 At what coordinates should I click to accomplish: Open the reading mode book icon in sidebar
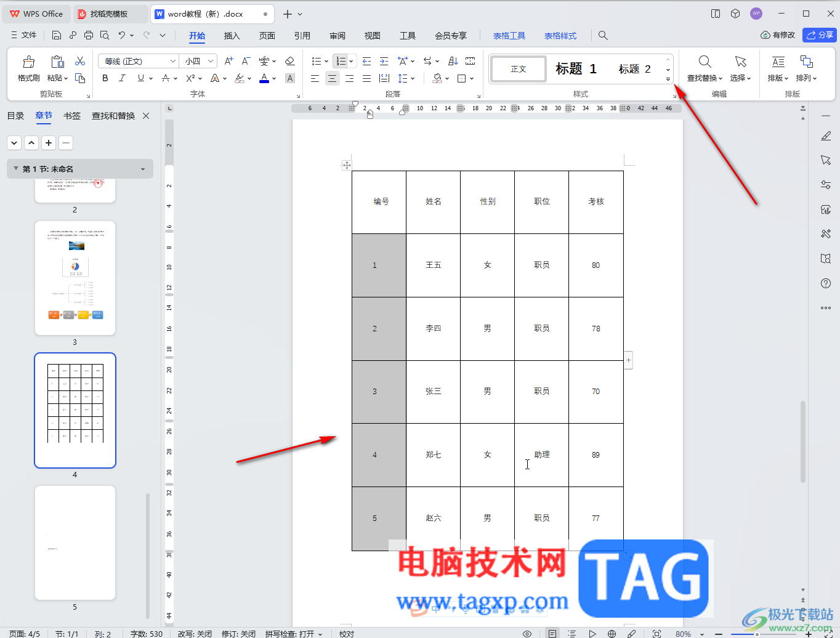point(826,259)
